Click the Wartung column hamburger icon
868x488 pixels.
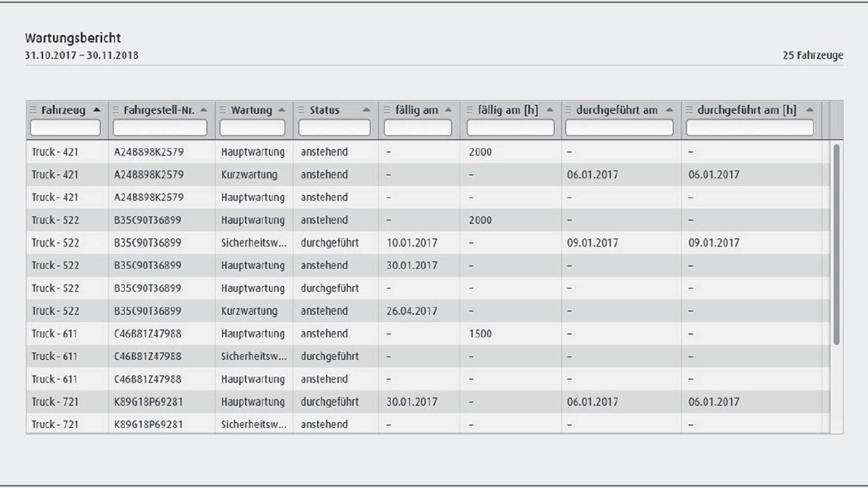(222, 109)
